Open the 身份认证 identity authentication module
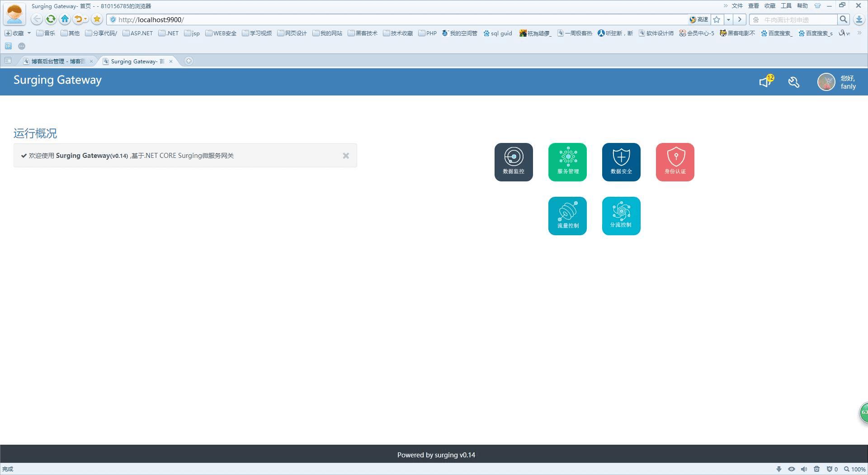Viewport: 868px width, 475px height. 675,161
